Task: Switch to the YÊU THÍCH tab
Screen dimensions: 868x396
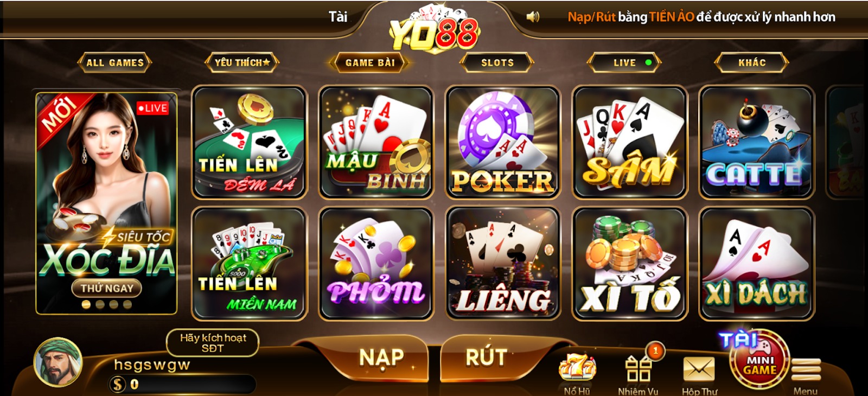Action: tap(242, 62)
